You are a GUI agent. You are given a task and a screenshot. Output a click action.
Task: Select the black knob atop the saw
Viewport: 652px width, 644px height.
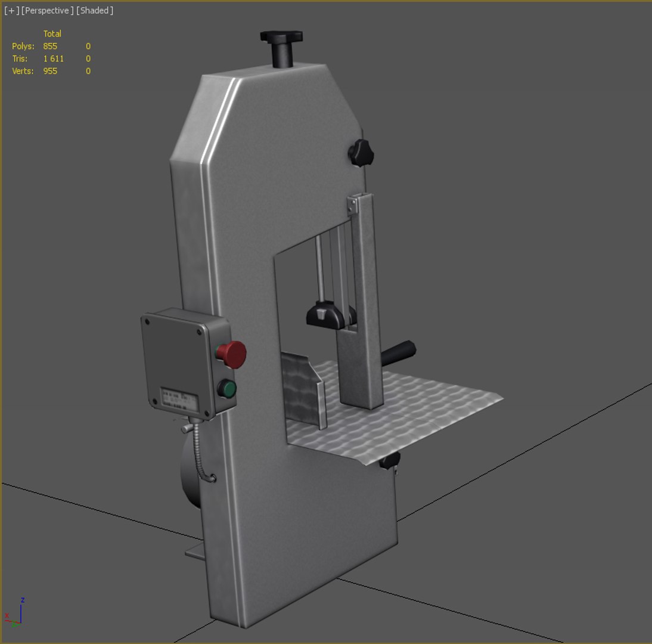click(x=281, y=49)
